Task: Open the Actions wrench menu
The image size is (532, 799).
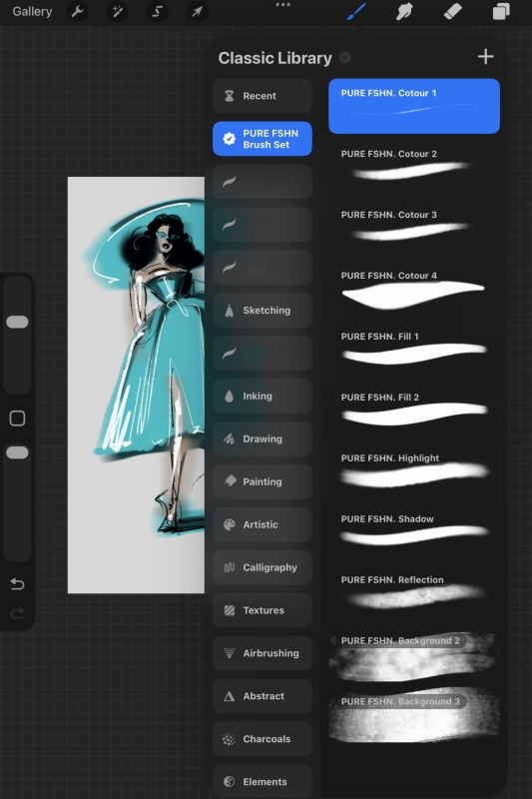Action: 78,11
